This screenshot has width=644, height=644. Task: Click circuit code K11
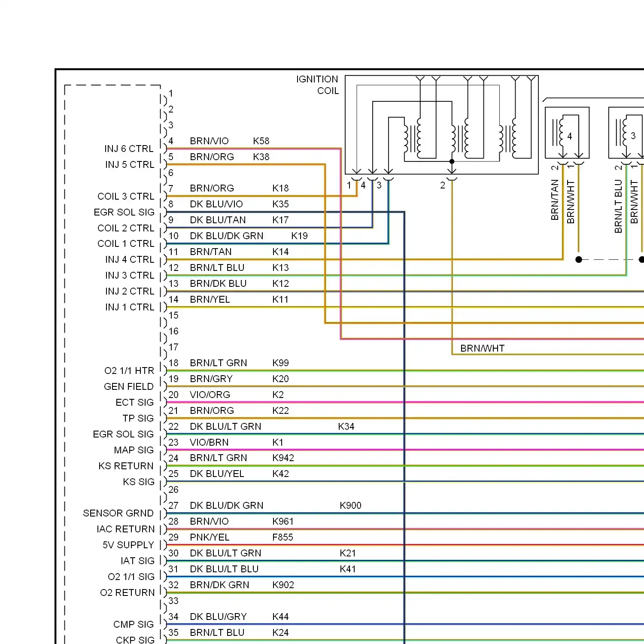click(x=280, y=299)
